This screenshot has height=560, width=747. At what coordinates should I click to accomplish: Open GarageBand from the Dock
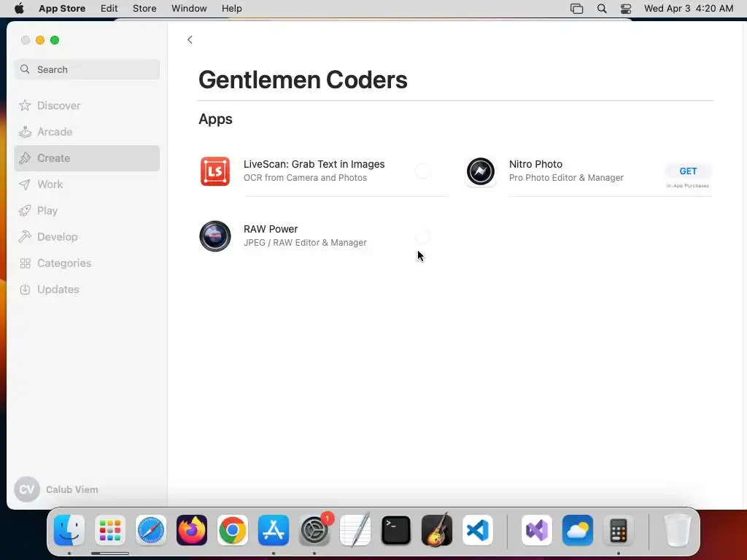tap(437, 530)
